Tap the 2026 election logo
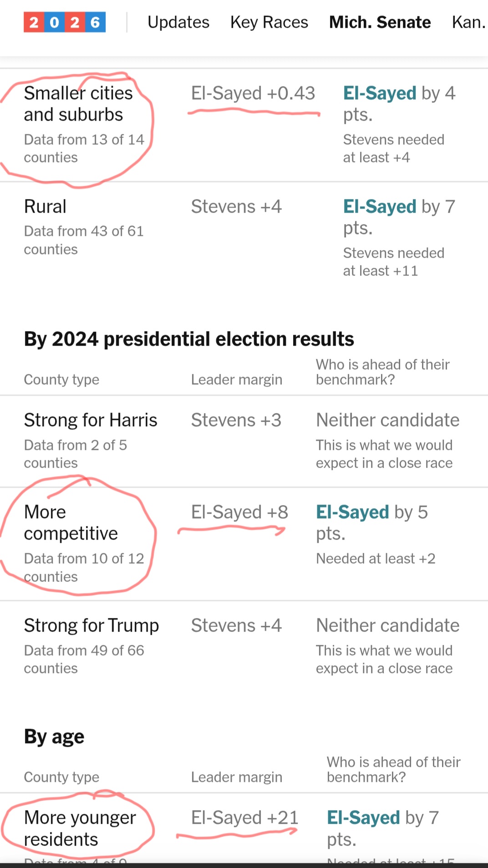This screenshot has width=488, height=868. [x=65, y=22]
